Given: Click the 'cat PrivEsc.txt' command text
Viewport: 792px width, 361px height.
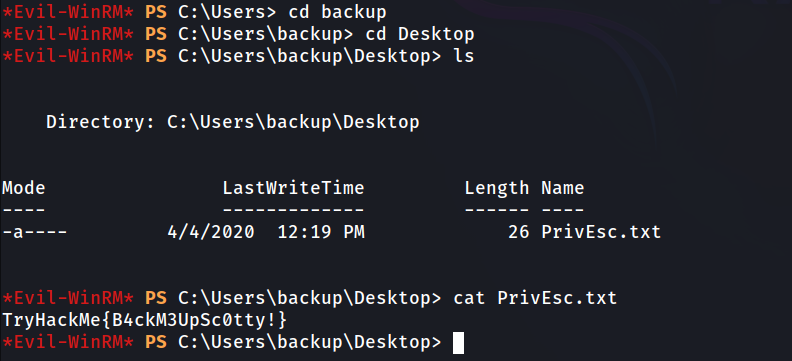Looking at the screenshot, I should pos(535,298).
